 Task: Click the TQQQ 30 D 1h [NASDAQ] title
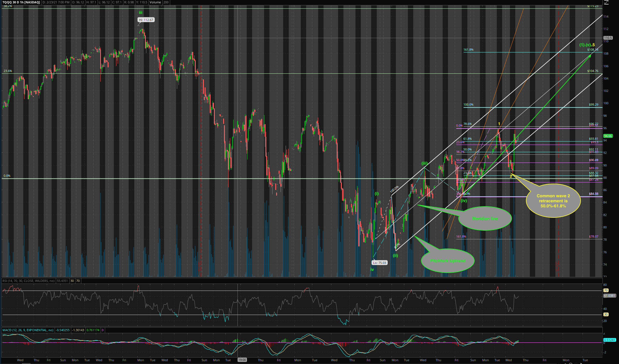21,2
